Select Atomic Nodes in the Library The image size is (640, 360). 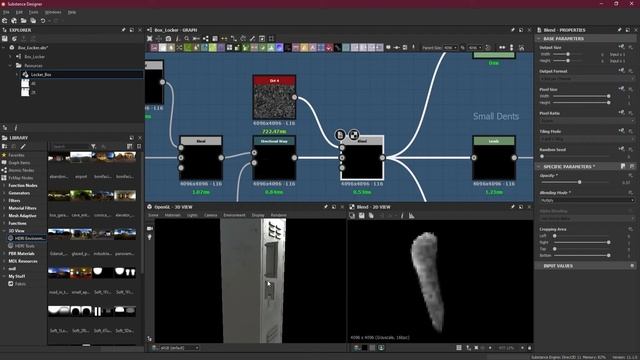[x=21, y=170]
